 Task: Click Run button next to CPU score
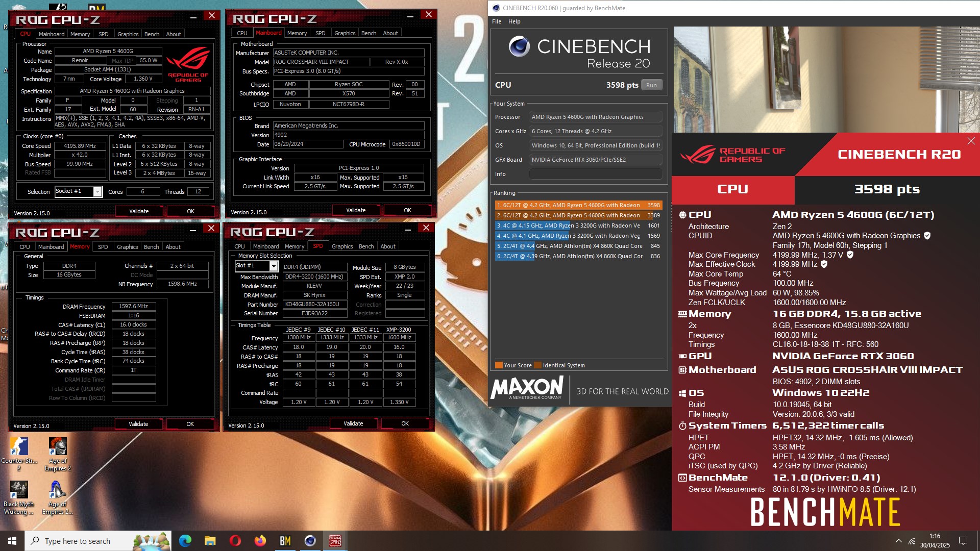[x=651, y=85]
